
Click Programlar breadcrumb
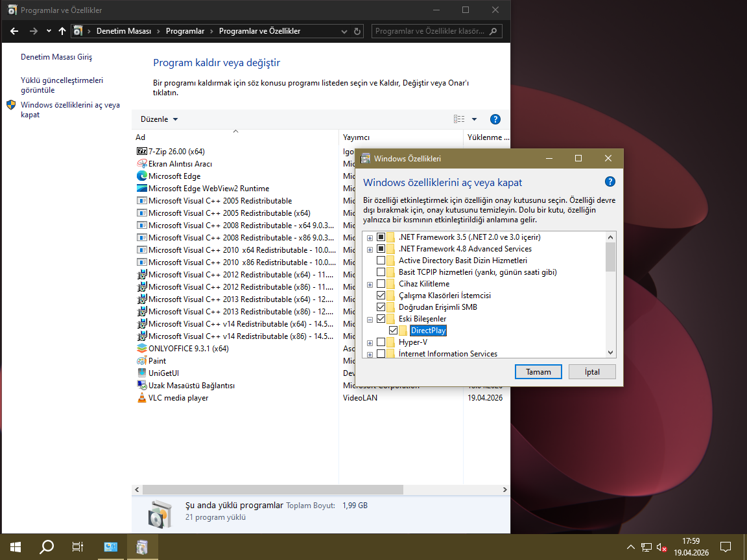point(185,31)
